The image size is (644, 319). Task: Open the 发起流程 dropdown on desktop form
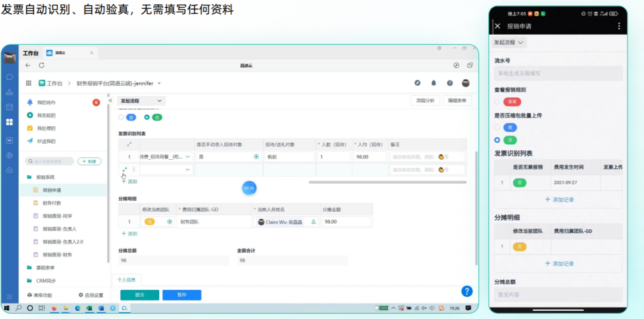[141, 101]
